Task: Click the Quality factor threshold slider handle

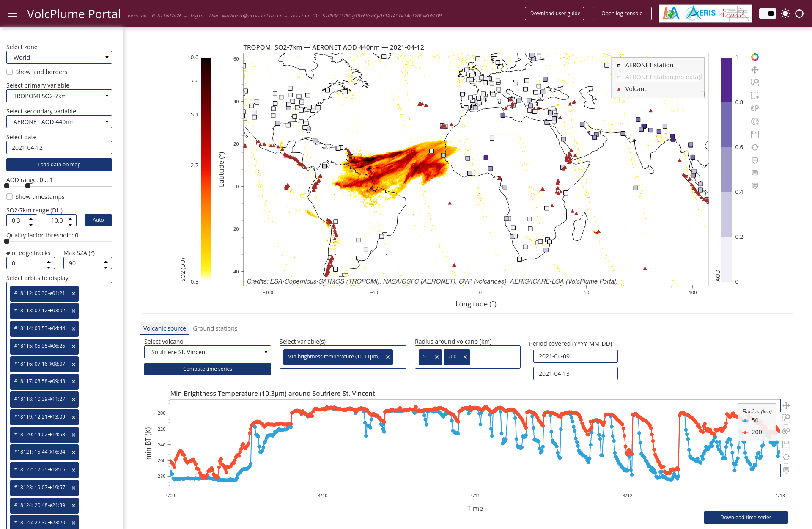Action: point(7,241)
